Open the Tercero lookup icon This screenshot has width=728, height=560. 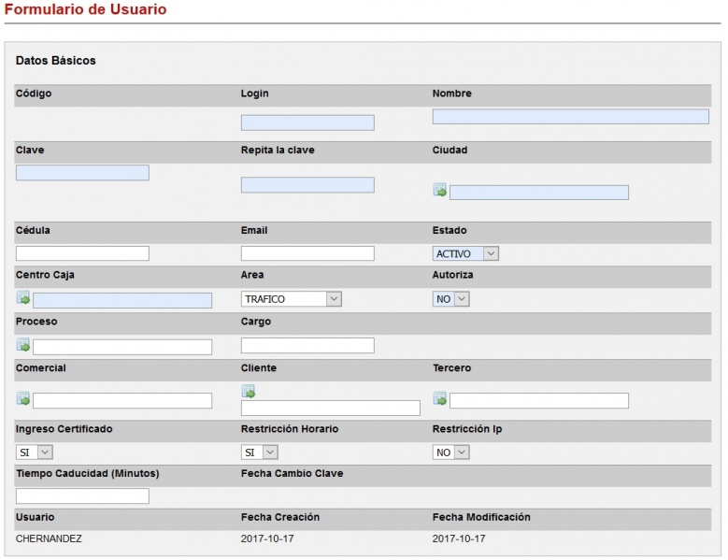[x=439, y=399]
